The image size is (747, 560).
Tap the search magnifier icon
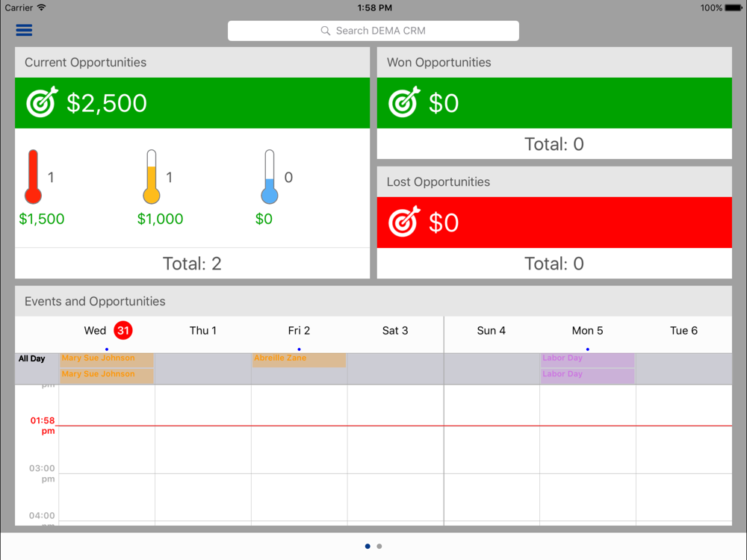click(326, 31)
